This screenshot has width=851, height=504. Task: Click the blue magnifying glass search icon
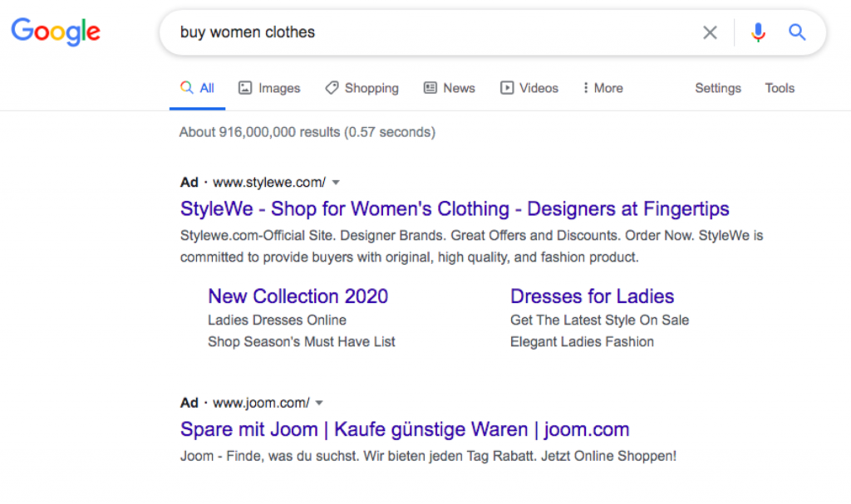797,32
